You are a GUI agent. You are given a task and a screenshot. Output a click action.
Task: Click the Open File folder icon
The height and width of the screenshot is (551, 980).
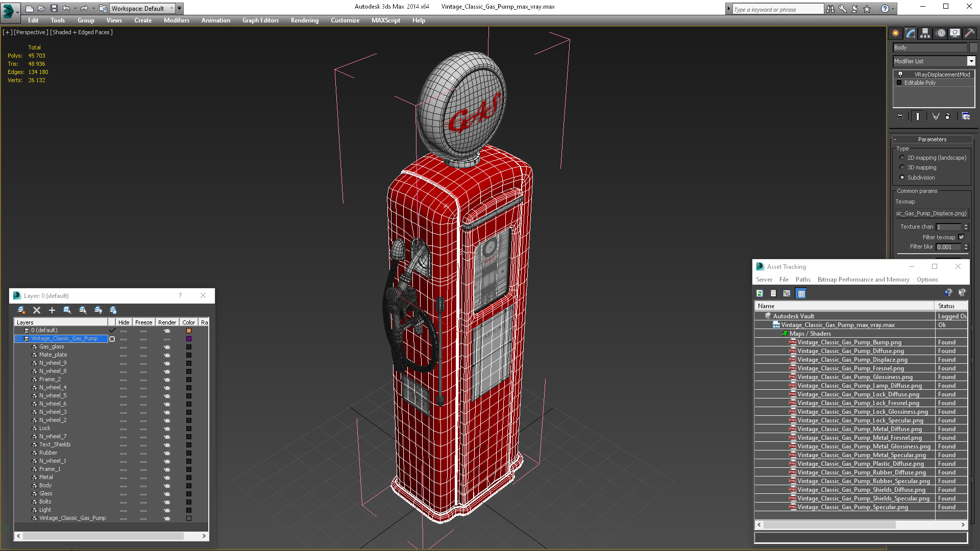tap(41, 9)
